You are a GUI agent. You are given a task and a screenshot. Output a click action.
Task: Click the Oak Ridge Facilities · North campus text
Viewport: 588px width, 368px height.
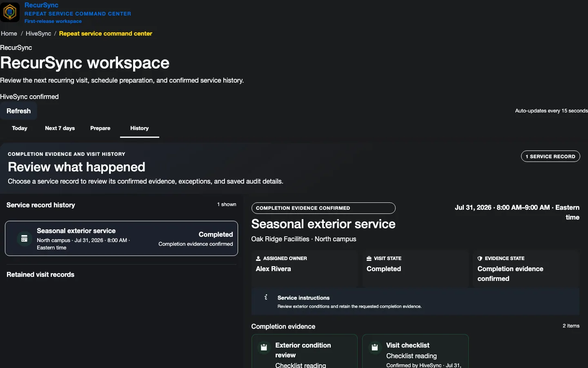pyautogui.click(x=304, y=239)
